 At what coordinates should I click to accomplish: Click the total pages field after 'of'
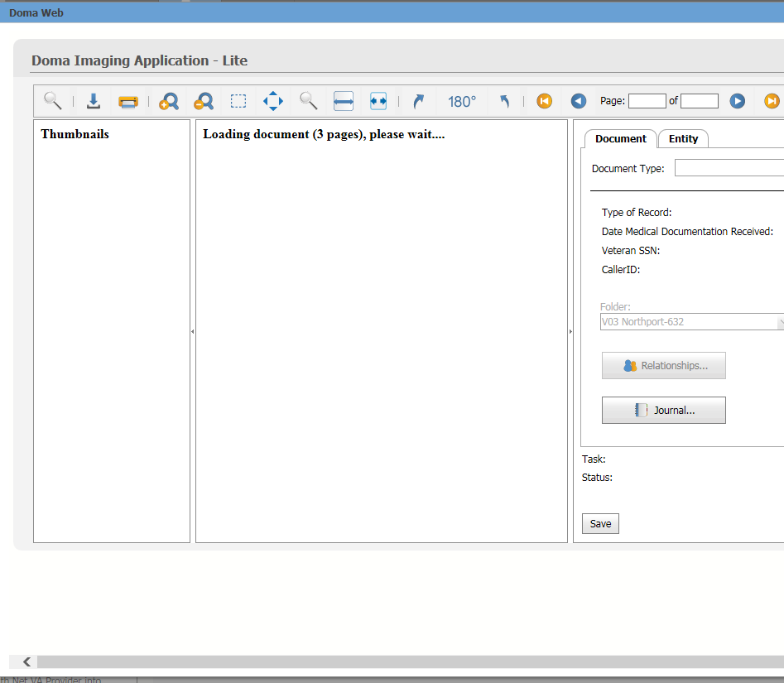(700, 101)
